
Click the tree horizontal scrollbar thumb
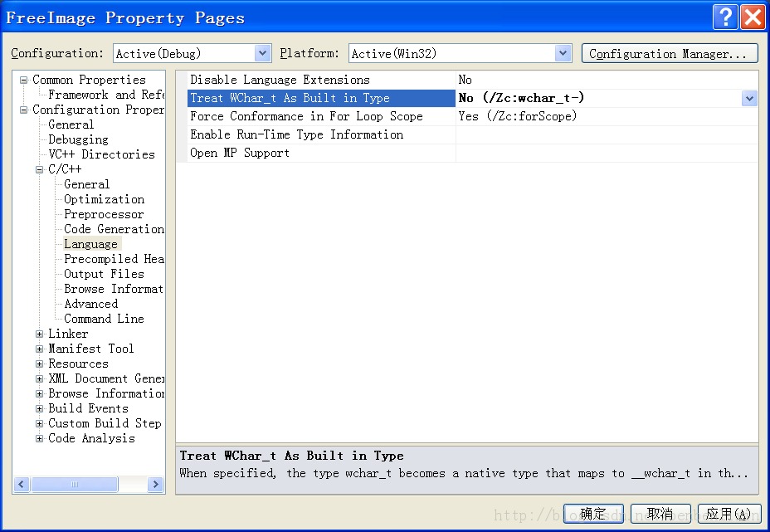pos(75,485)
